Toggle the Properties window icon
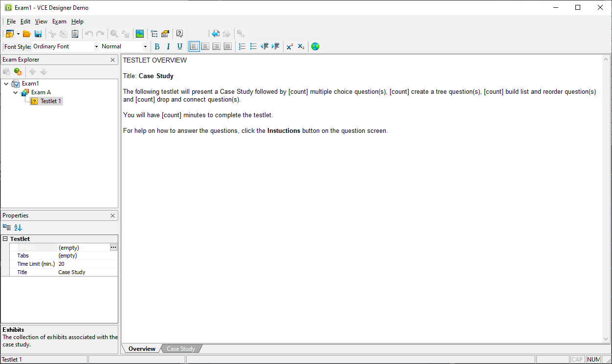Image resolution: width=612 pixels, height=364 pixels. coord(165,34)
